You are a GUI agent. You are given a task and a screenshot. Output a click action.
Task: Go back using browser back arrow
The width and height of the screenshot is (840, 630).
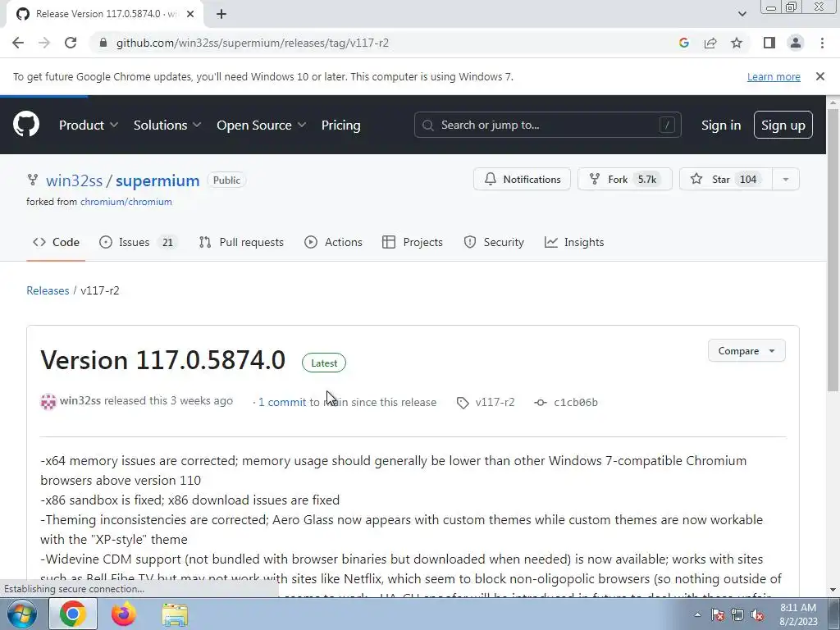18,43
